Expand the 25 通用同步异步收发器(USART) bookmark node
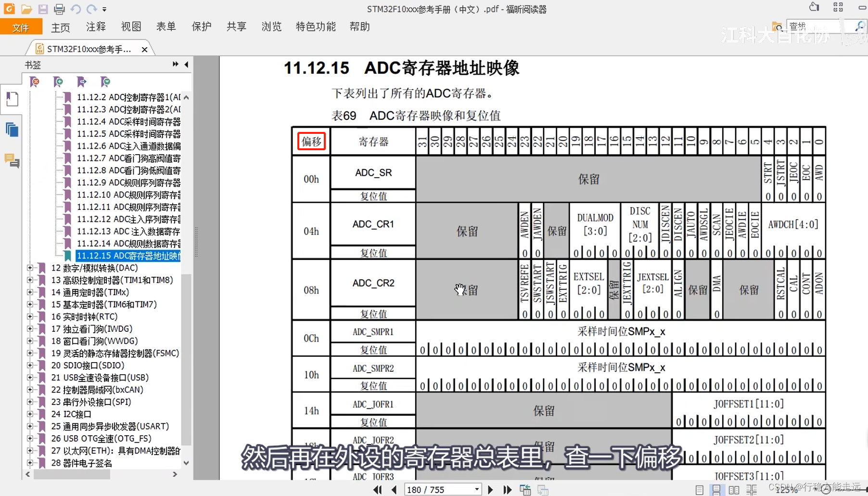 [30, 426]
